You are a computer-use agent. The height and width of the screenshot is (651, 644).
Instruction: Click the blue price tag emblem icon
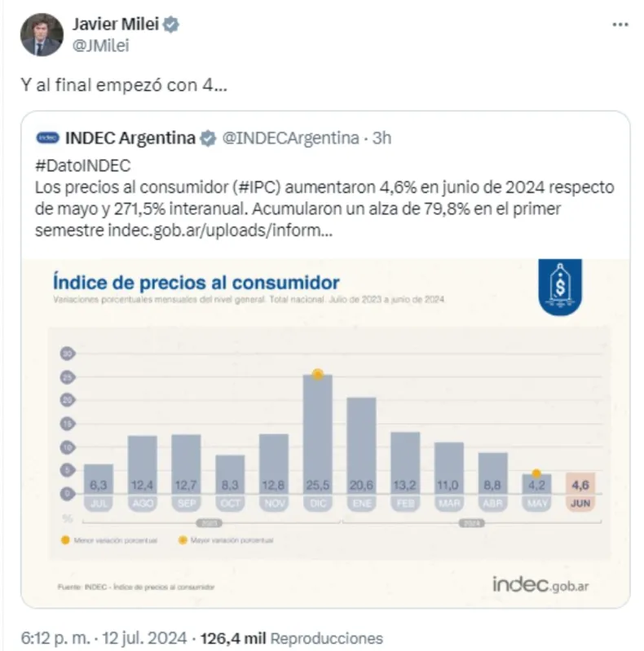click(x=560, y=287)
